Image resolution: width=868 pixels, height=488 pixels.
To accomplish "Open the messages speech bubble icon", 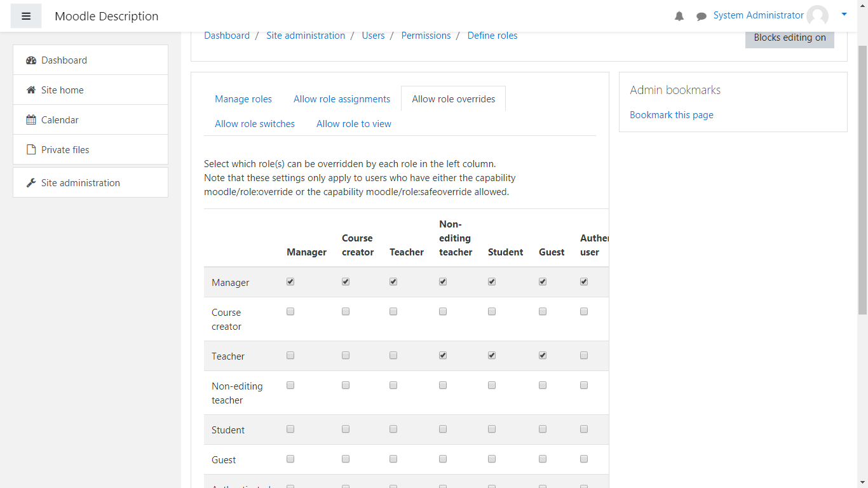I will tap(702, 17).
